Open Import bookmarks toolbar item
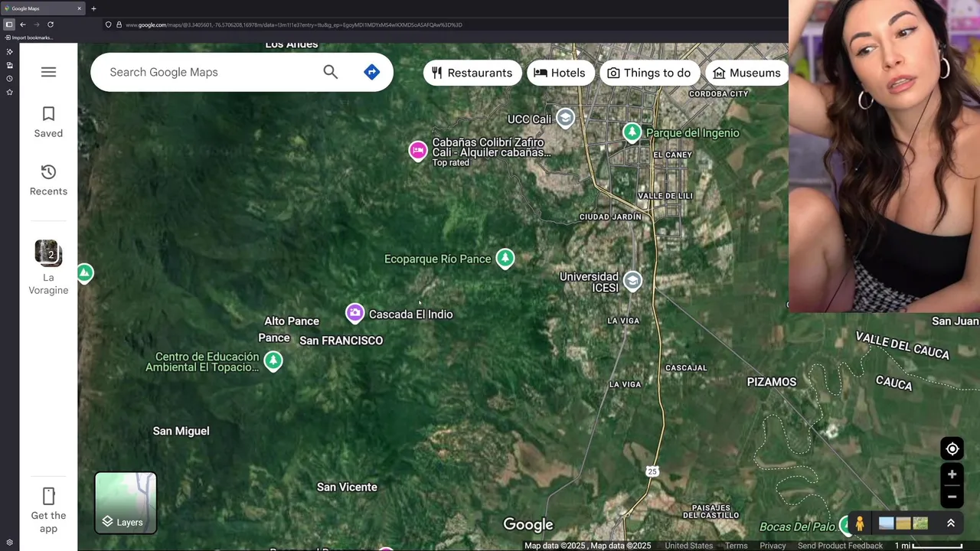This screenshot has height=551, width=980. pos(29,37)
